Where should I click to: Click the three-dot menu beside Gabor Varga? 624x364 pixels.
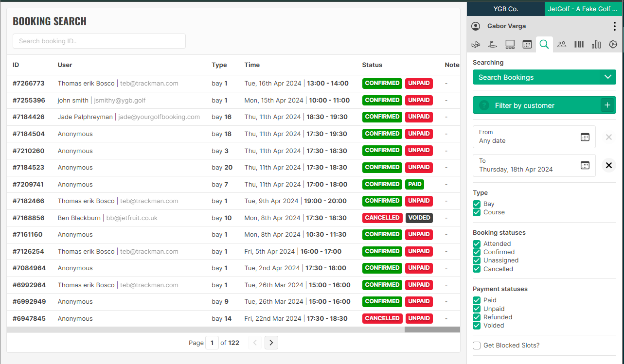tap(614, 26)
